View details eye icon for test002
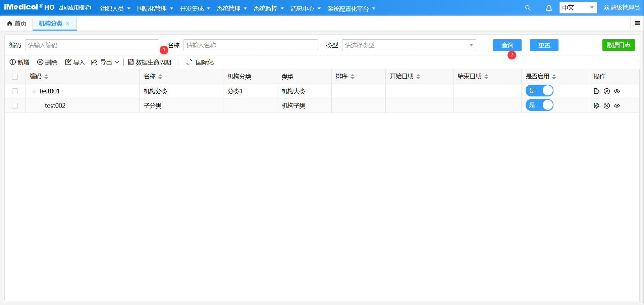Image resolution: width=644 pixels, height=305 pixels. point(617,105)
